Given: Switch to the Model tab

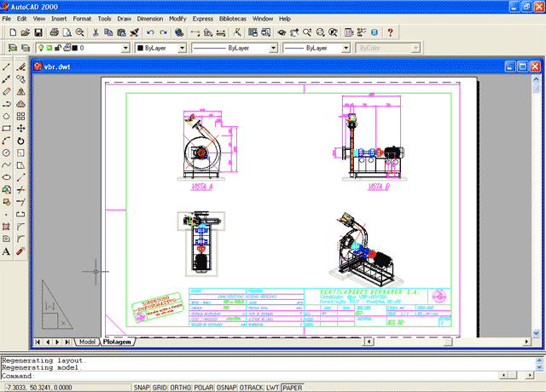Looking at the screenshot, I should pyautogui.click(x=86, y=342).
